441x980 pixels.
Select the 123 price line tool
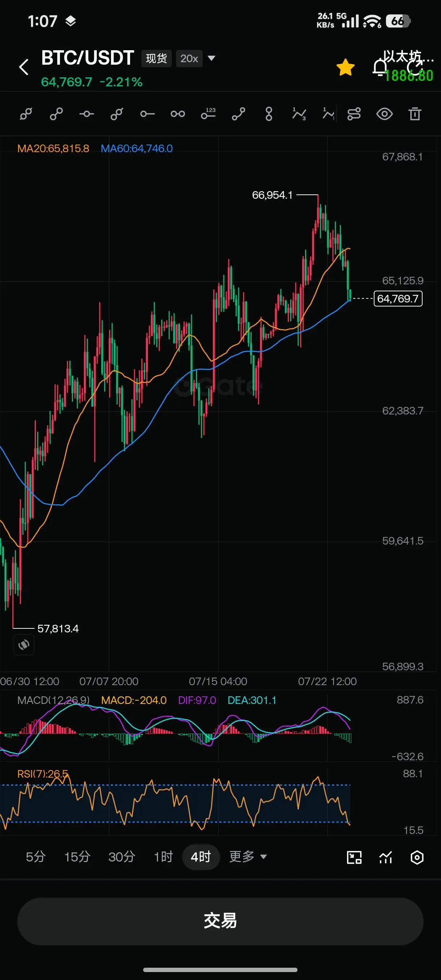(x=208, y=113)
